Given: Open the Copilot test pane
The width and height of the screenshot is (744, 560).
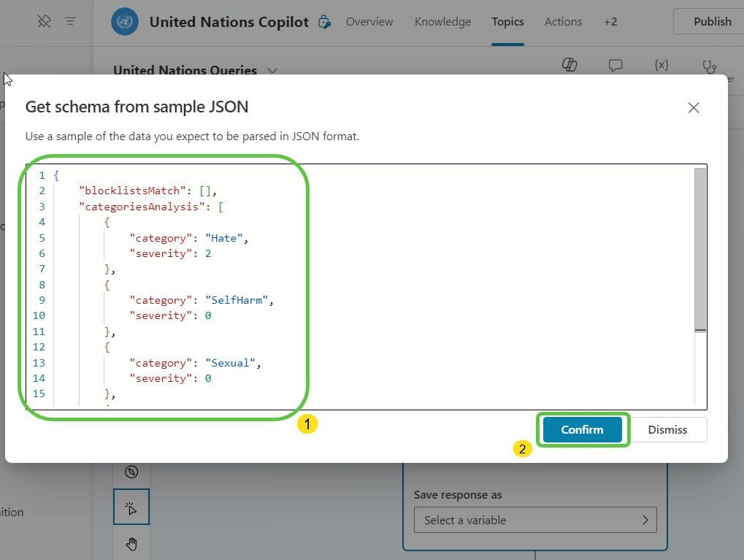Looking at the screenshot, I should click(x=569, y=65).
